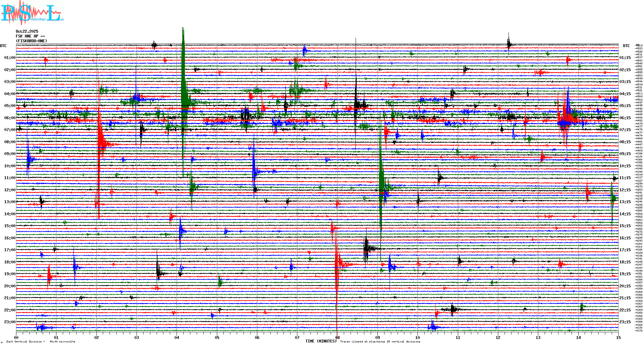Click minute marker 15 on bottom axis
Image resolution: width=644 pixels, height=346 pixels.
click(x=618, y=337)
